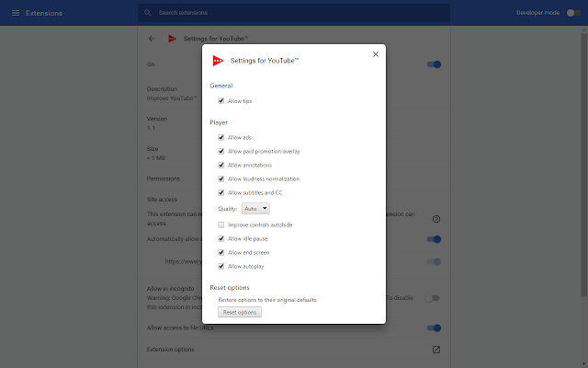Click the Extension options row
This screenshot has width=588, height=368.
294,350
